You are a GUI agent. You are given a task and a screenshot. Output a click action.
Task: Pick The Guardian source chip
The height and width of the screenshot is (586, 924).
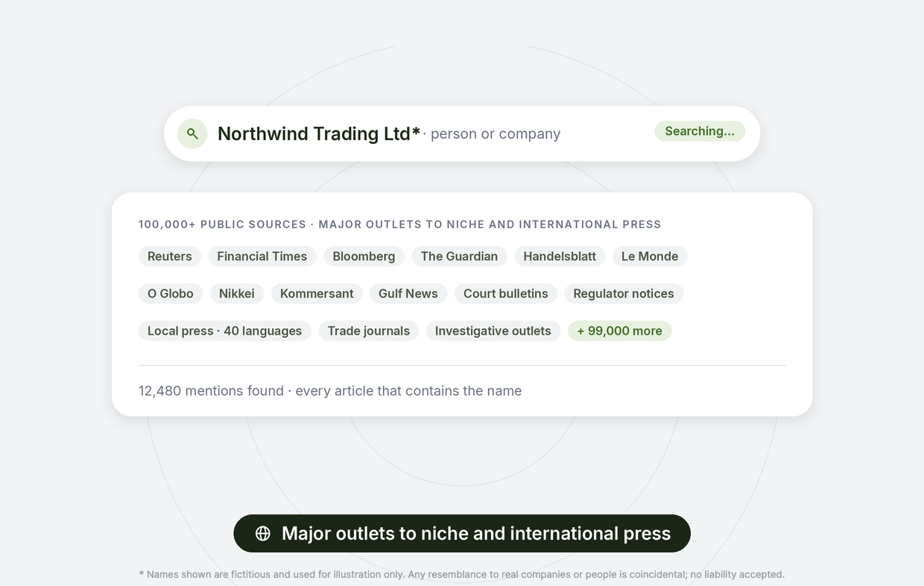(459, 256)
